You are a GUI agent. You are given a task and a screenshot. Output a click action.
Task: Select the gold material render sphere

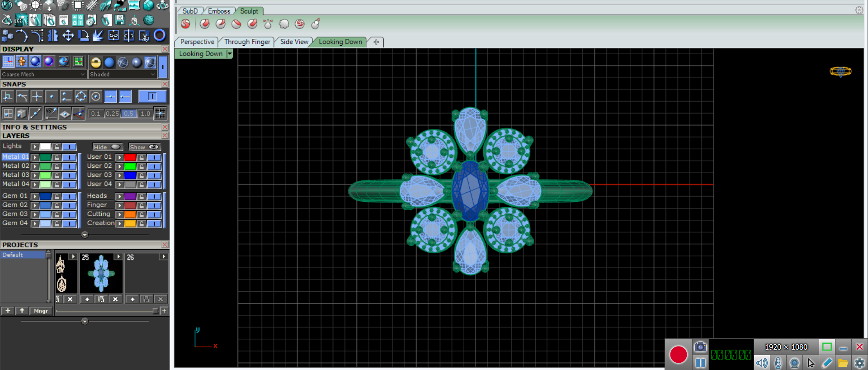pos(95,62)
